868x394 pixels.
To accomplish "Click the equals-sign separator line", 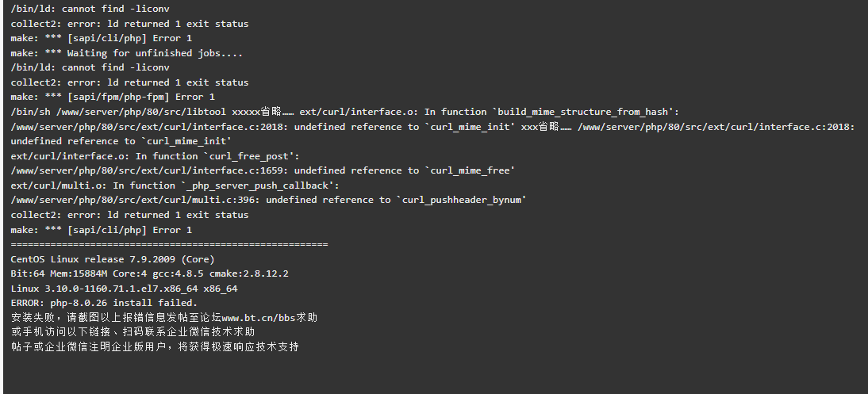I will tap(169, 244).
